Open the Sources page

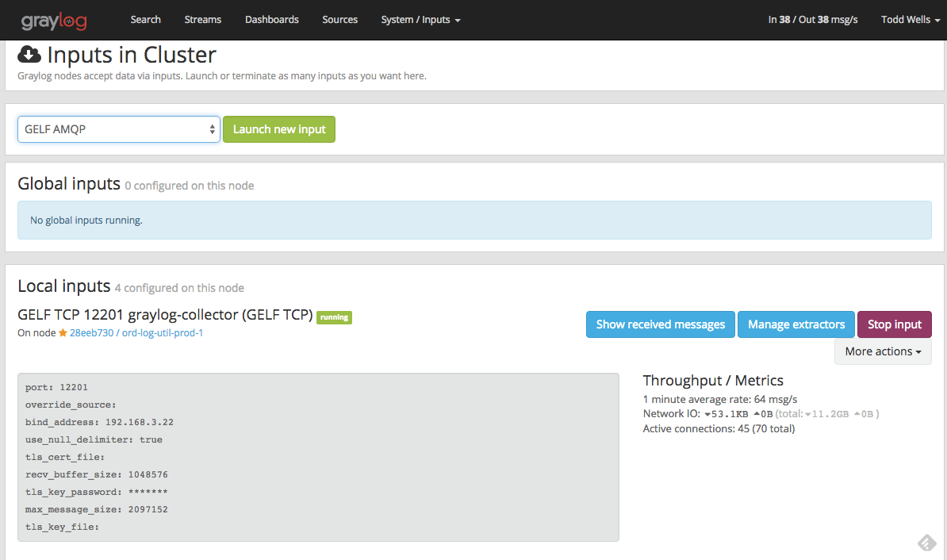tap(340, 19)
